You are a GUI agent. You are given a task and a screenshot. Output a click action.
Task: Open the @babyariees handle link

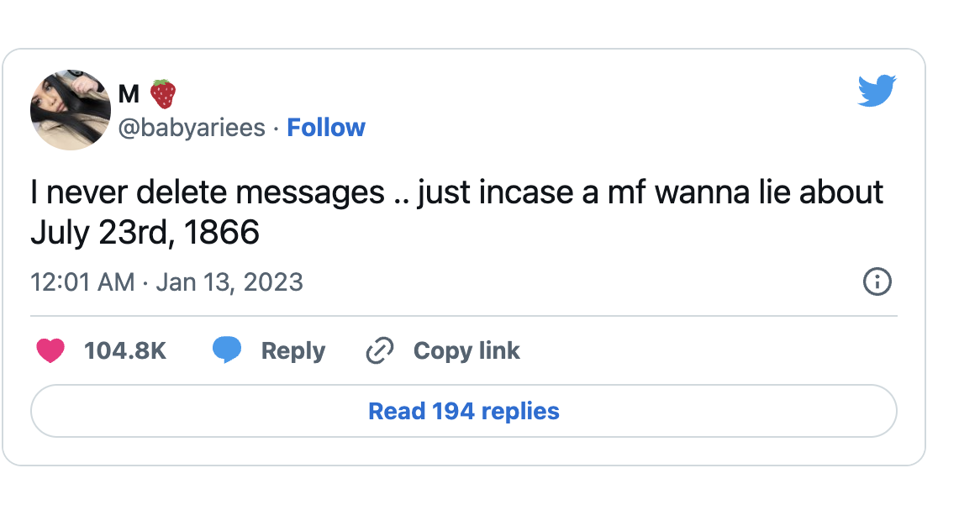coord(193,128)
